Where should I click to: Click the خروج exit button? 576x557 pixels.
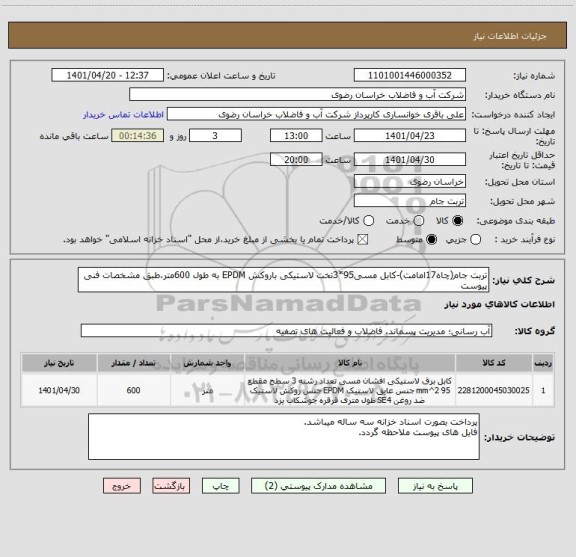click(x=122, y=486)
